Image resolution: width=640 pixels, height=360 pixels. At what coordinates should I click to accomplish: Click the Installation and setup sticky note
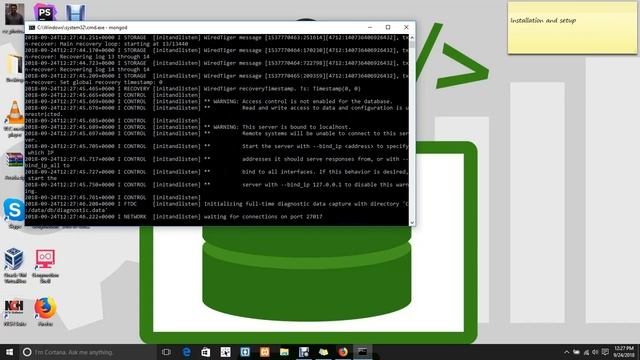point(572,28)
